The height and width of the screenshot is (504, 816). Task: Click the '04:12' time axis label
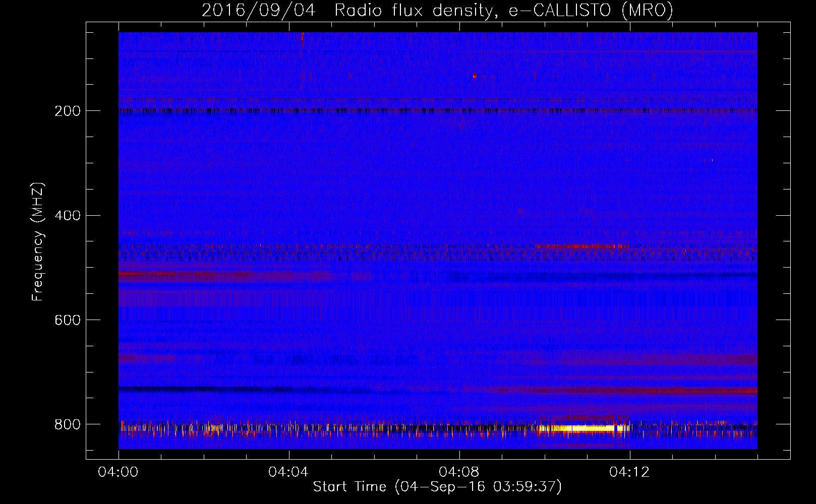(x=629, y=472)
